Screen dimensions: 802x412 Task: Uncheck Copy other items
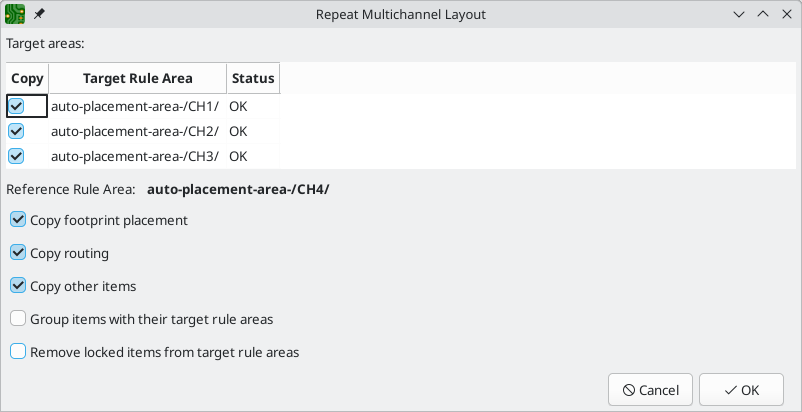[x=18, y=286]
